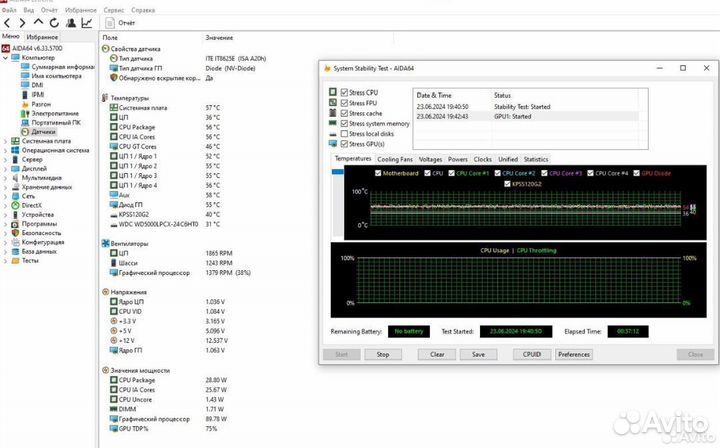
Task: Click the Вентиляторы fan section icon
Action: 106,243
